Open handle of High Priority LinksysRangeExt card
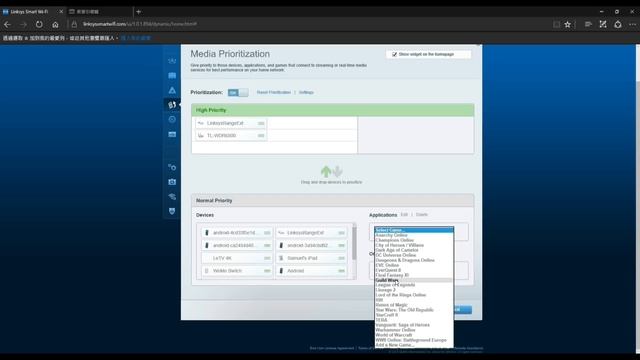This screenshot has width=640, height=360. pyautogui.click(x=261, y=123)
